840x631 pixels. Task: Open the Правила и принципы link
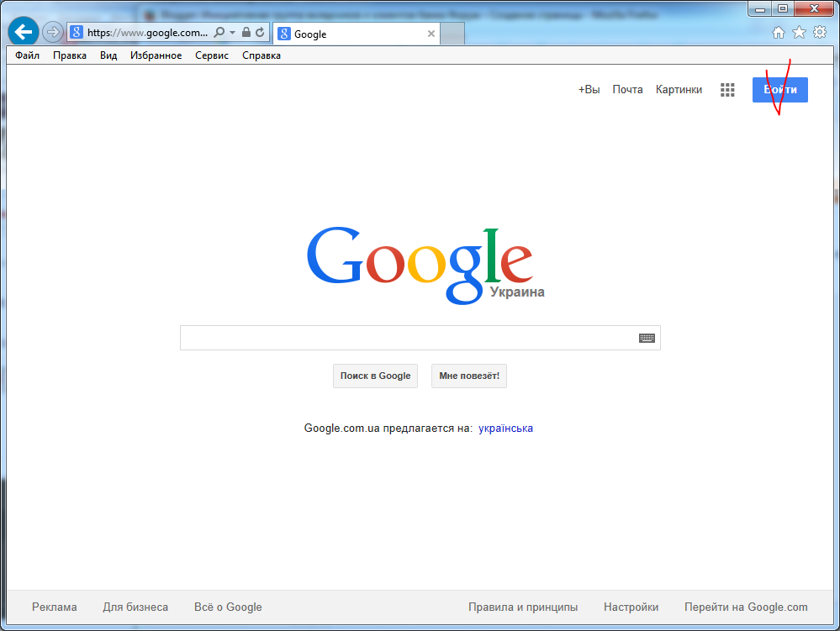click(523, 607)
